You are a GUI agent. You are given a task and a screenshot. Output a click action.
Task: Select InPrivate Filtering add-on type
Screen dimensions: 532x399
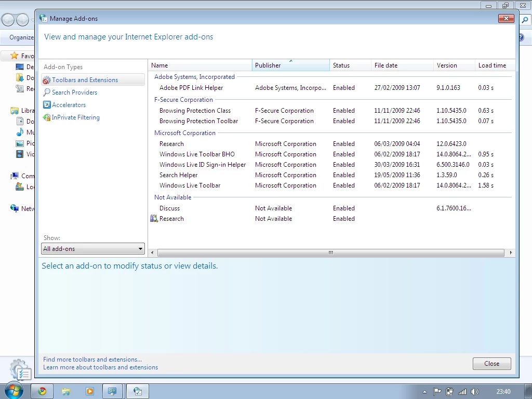click(x=71, y=117)
